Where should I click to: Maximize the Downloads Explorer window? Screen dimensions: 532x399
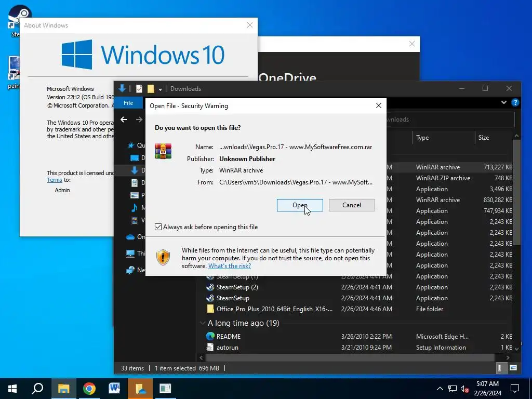[x=485, y=88]
